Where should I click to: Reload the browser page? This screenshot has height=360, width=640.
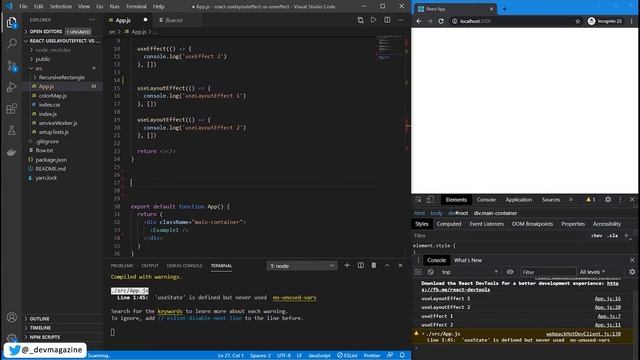pos(441,21)
